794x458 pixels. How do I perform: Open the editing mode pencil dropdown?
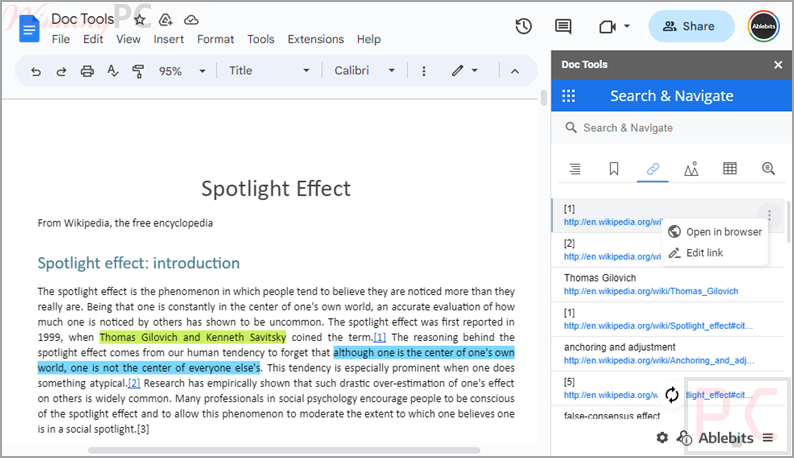click(465, 71)
